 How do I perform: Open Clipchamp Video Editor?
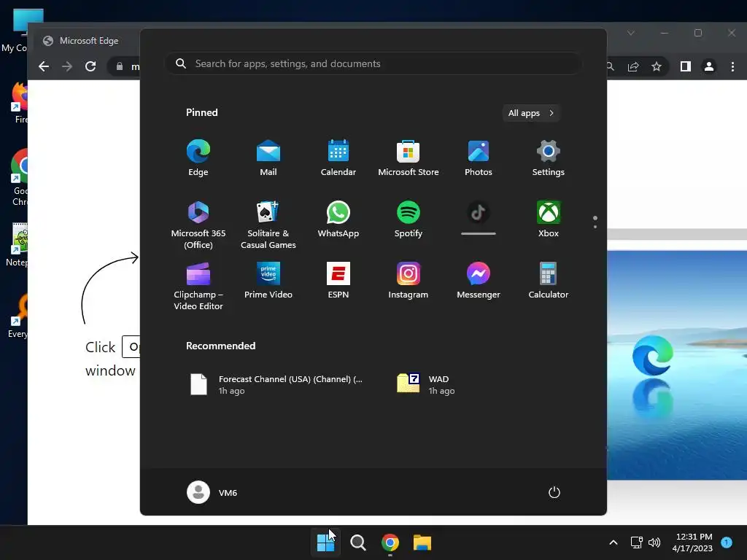198,286
